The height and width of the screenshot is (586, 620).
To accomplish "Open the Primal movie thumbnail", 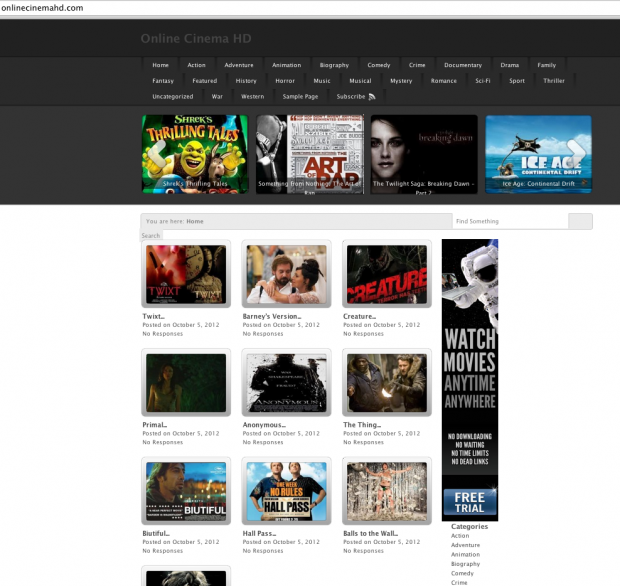I will click(x=186, y=383).
